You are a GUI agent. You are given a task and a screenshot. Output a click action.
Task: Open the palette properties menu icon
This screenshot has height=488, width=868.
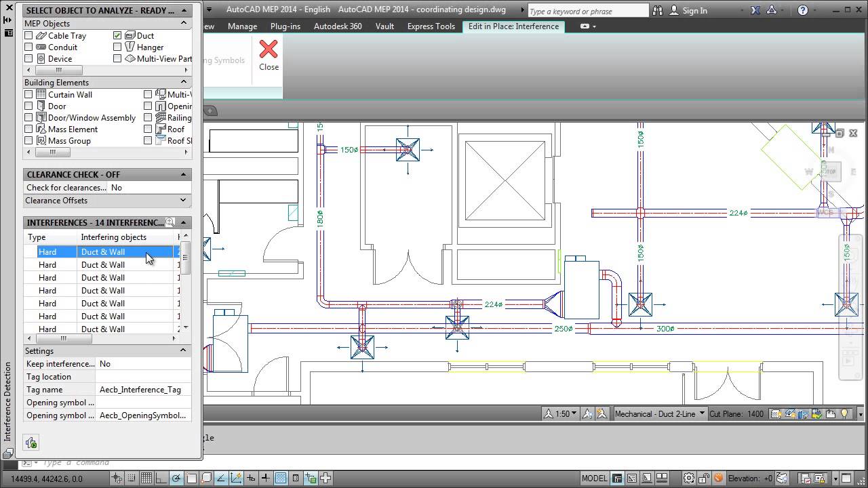8,33
